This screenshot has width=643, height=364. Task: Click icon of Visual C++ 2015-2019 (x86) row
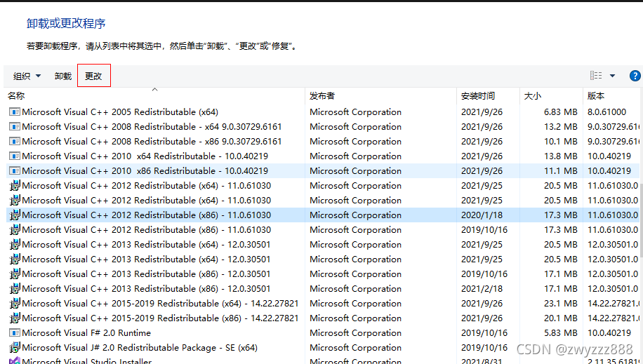15,318
